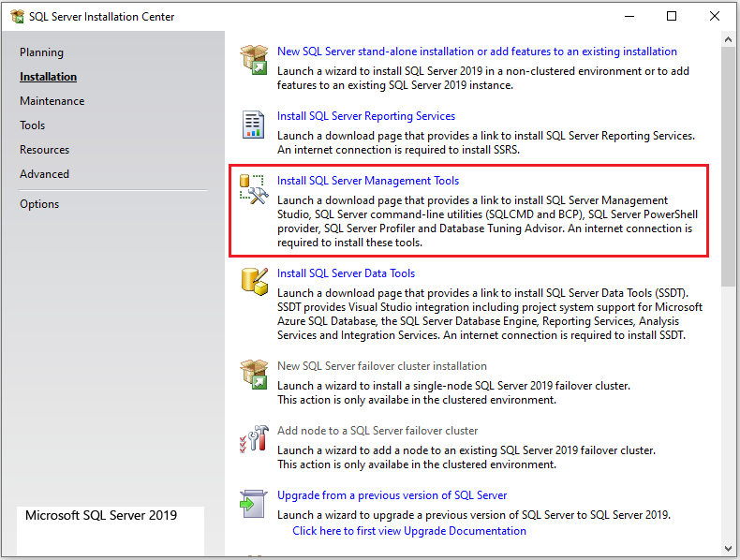Click the Reporting Services document chart icon
This screenshot has height=560, width=740.
coord(254,124)
